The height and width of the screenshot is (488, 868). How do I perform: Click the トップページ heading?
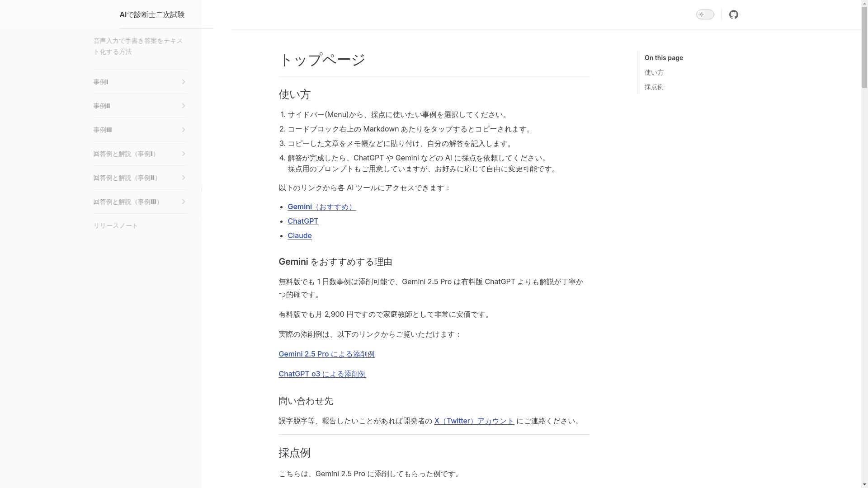pos(322,60)
